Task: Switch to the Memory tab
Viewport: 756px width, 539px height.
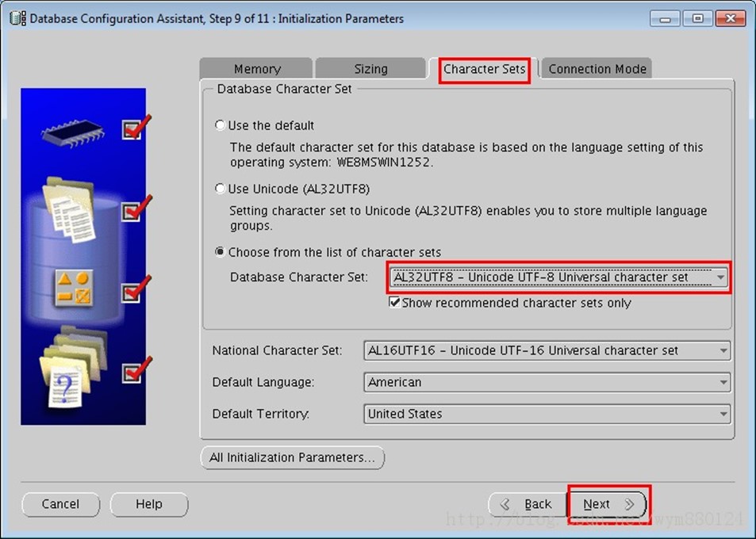Action: point(256,69)
